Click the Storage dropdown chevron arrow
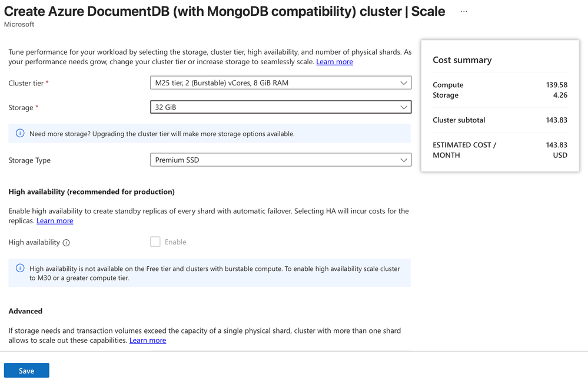 (404, 108)
